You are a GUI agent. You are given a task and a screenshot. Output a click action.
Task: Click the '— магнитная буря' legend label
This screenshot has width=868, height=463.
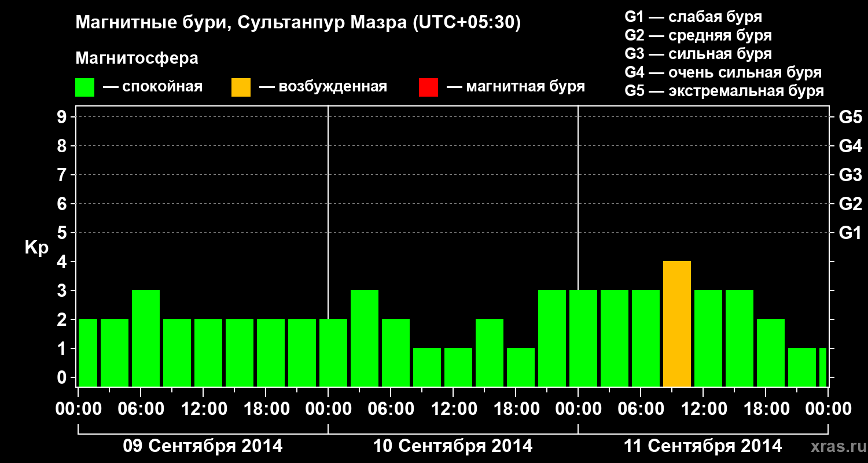point(516,87)
